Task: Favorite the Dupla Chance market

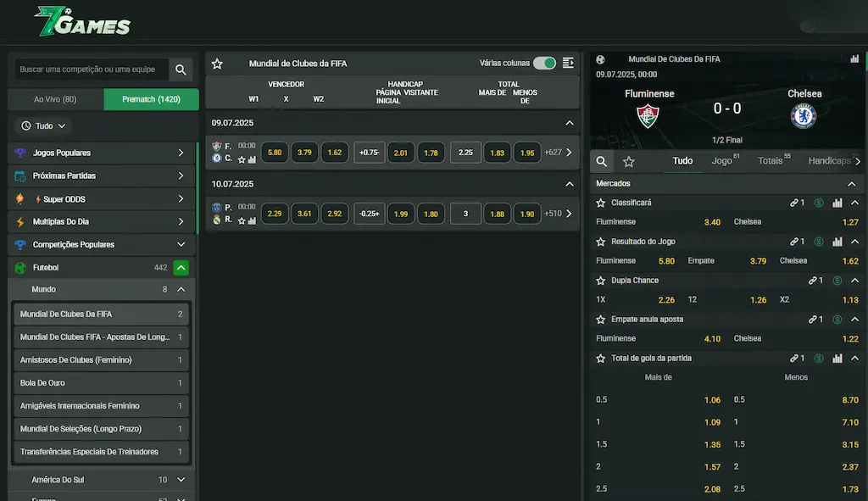Action: tap(601, 281)
